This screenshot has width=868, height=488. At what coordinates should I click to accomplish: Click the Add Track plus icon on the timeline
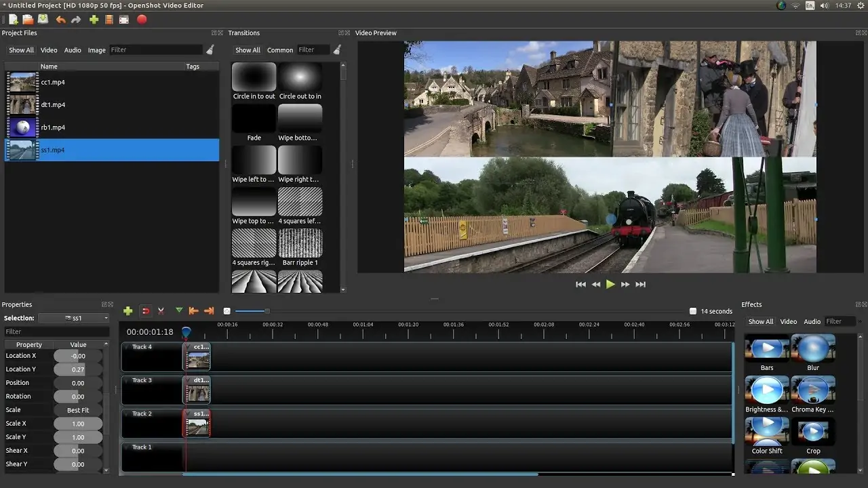coord(127,311)
